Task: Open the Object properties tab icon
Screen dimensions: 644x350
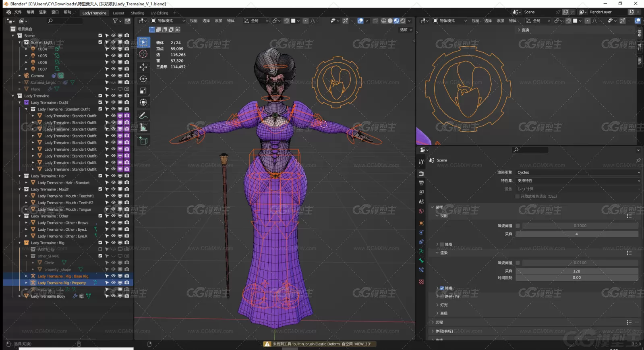Action: tap(421, 223)
